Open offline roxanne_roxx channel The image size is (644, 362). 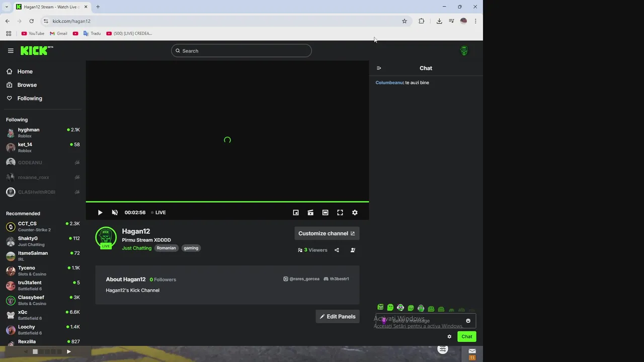pos(43,177)
